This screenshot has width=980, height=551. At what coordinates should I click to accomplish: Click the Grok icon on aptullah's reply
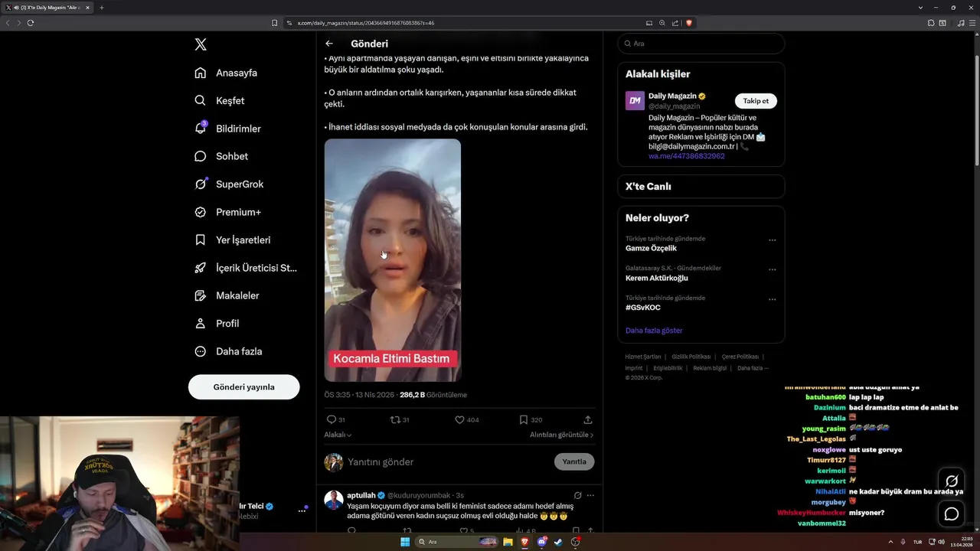[x=578, y=495]
